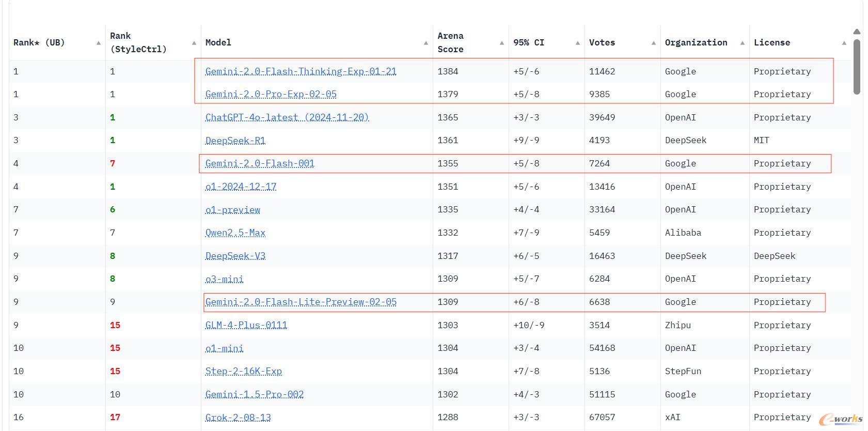Select Arena Score 1317

tap(448, 256)
